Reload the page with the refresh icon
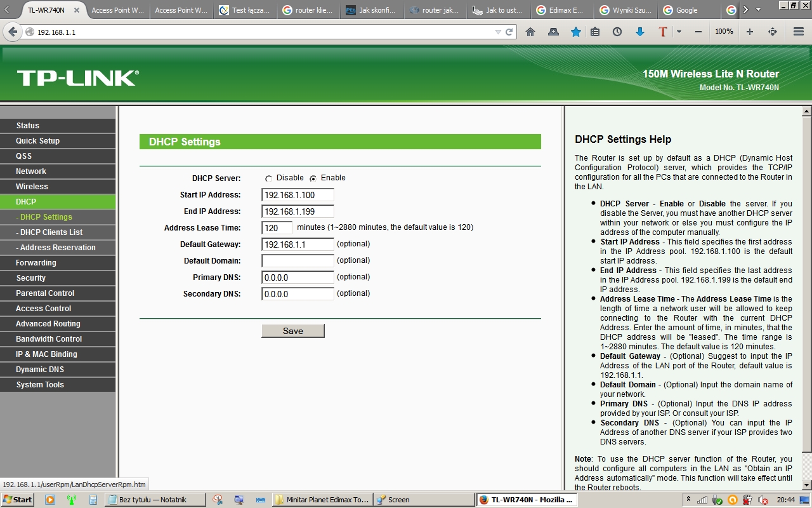 [509, 32]
